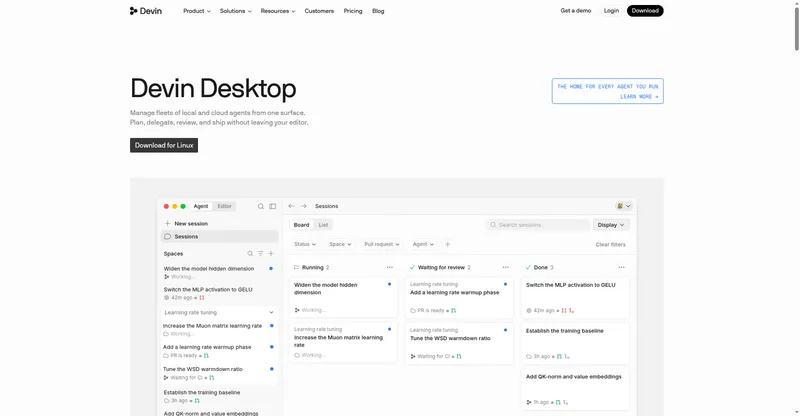Image resolution: width=800 pixels, height=416 pixels.
Task: Click the Search sessions field
Action: coord(538,225)
